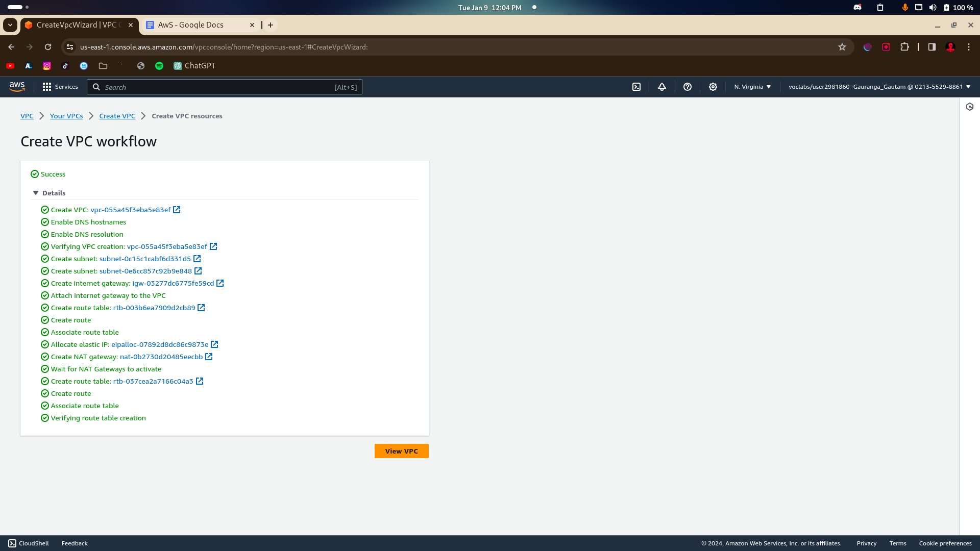
Task: Click the AWS logo home icon
Action: tap(17, 87)
